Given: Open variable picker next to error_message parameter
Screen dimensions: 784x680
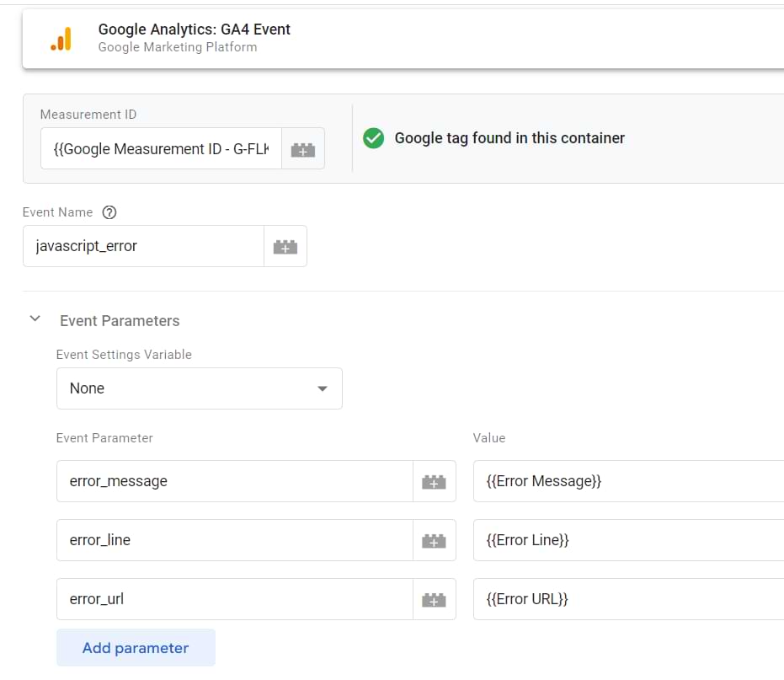Looking at the screenshot, I should [434, 481].
